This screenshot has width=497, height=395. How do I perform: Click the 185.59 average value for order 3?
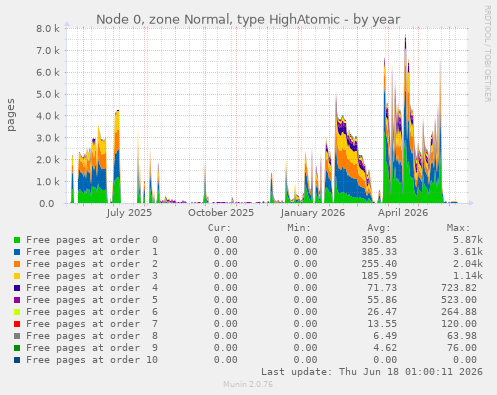click(x=379, y=276)
